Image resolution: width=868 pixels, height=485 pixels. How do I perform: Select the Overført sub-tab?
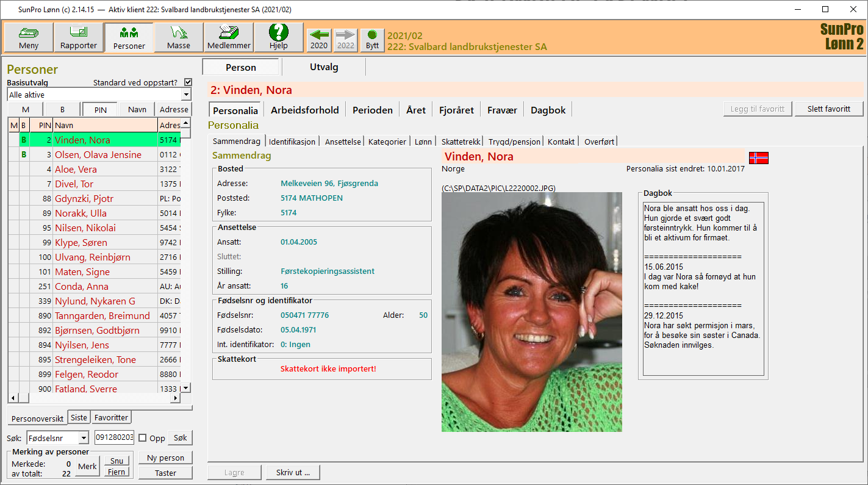point(599,142)
